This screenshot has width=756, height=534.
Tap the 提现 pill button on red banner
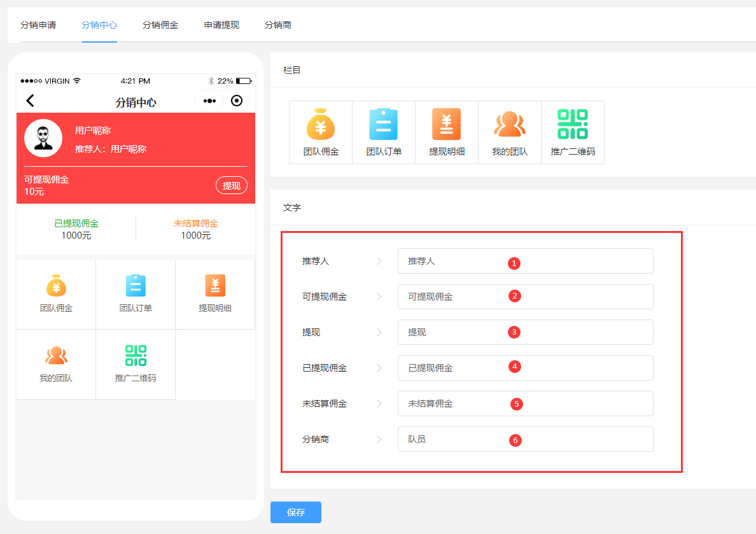pos(232,186)
